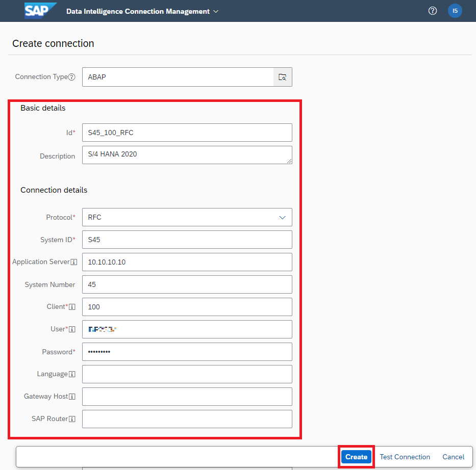Click the empty SAP Router field
The width and height of the screenshot is (476, 470).
187,419
